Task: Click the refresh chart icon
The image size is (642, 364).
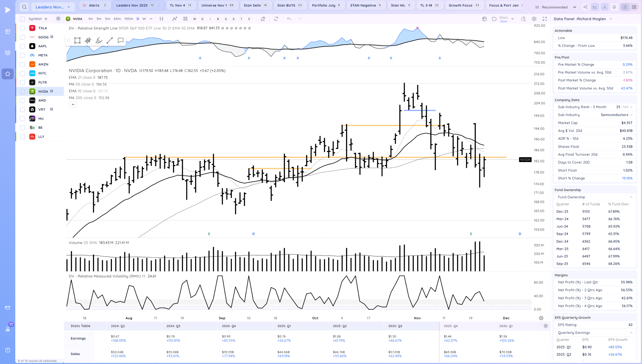Action: coord(276,19)
